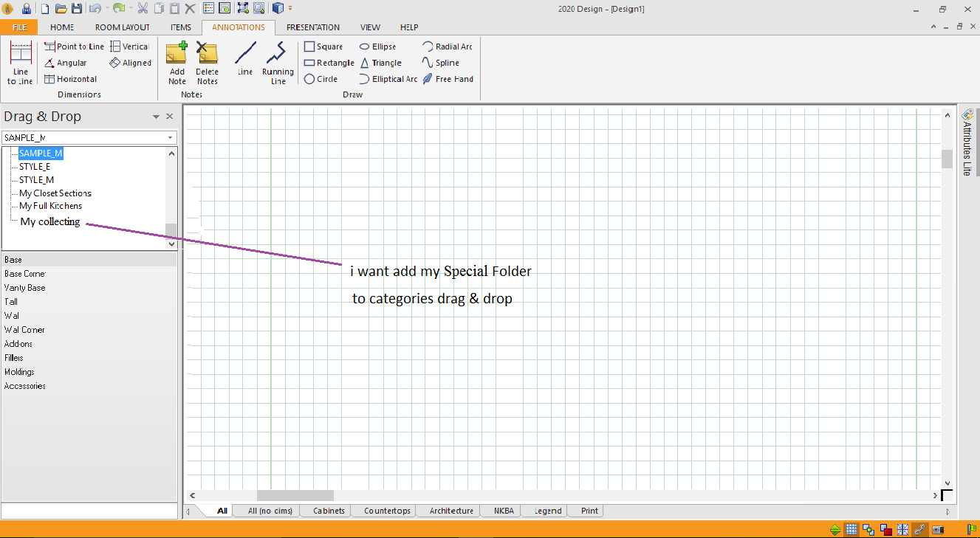Switch to the ROOM LAYOUT ribbon tab

point(123,27)
